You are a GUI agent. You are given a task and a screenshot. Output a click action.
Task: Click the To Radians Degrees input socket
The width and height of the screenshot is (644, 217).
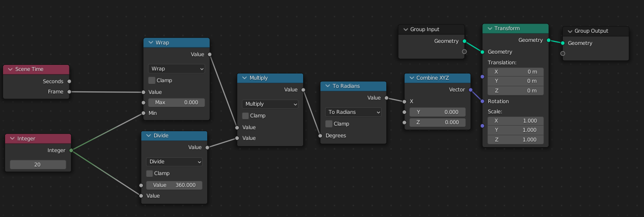pos(320,136)
